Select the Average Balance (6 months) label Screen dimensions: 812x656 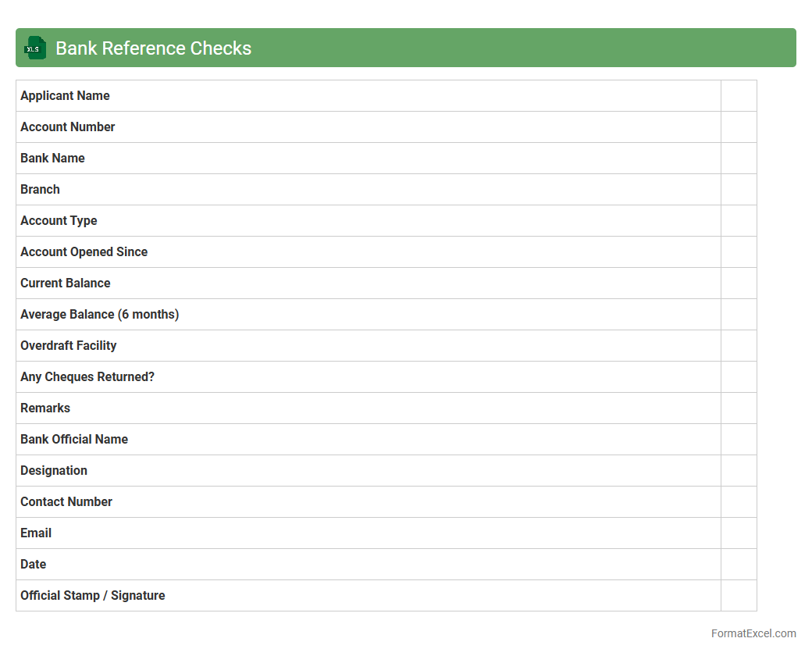[x=99, y=314]
